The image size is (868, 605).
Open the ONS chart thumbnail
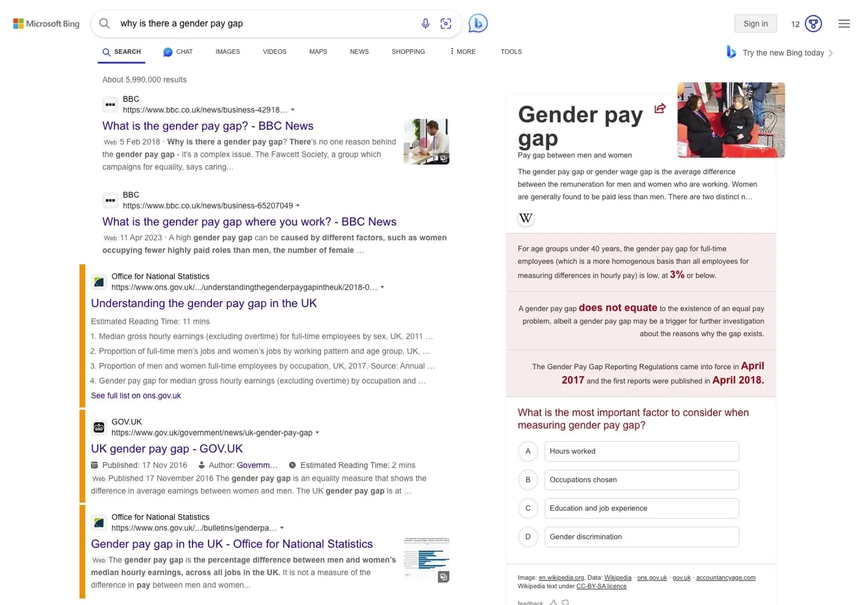(426, 560)
